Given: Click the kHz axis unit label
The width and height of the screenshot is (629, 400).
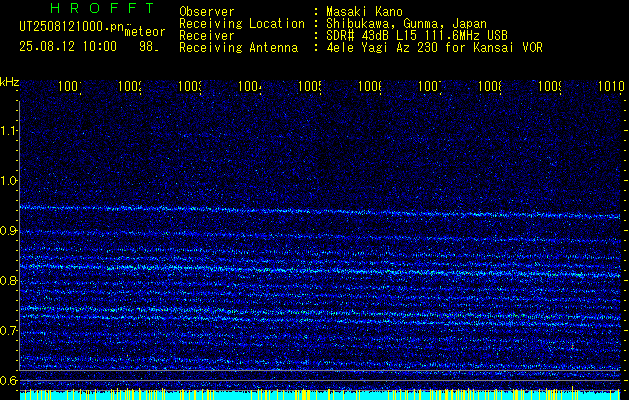Looking at the screenshot, I should pyautogui.click(x=9, y=83).
